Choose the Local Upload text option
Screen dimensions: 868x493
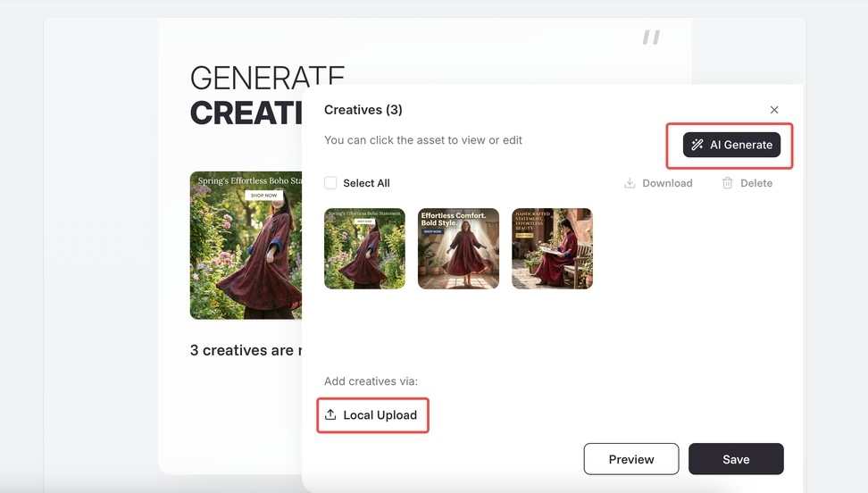(380, 415)
